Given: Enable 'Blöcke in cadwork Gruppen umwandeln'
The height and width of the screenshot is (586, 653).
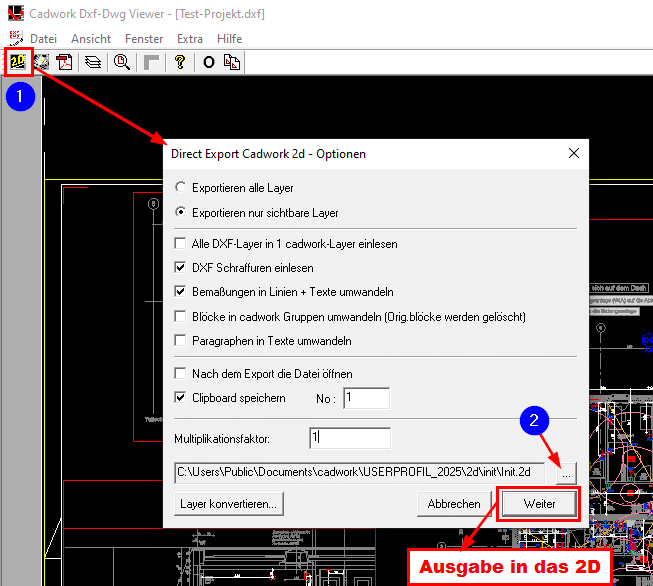Looking at the screenshot, I should click(180, 317).
